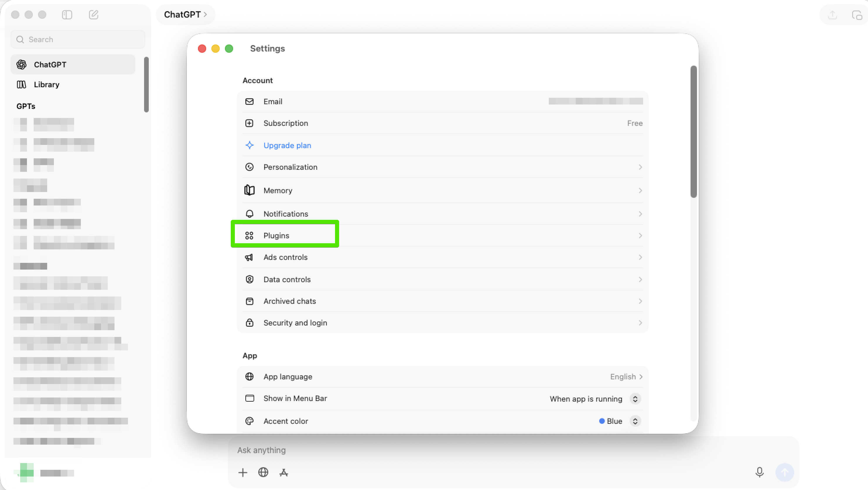The height and width of the screenshot is (490, 868).
Task: Click the globe web search icon in composer
Action: [x=263, y=472]
